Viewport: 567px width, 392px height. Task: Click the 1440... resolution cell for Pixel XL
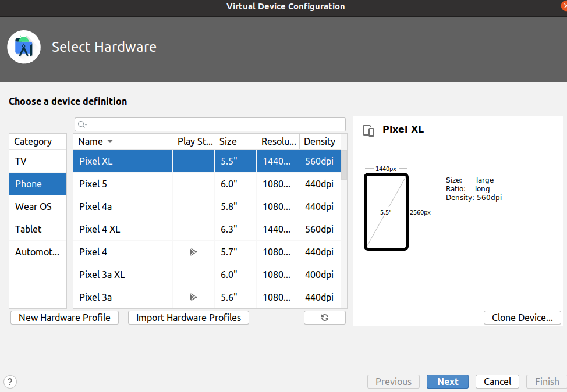(278, 161)
